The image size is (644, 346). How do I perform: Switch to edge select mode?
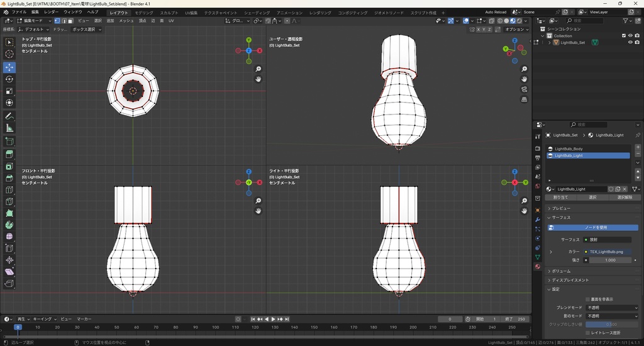(64, 21)
